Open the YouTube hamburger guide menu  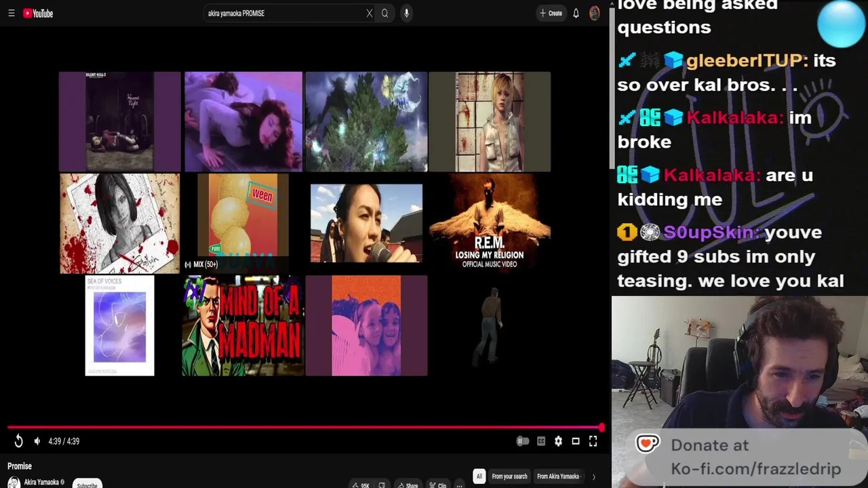click(11, 13)
